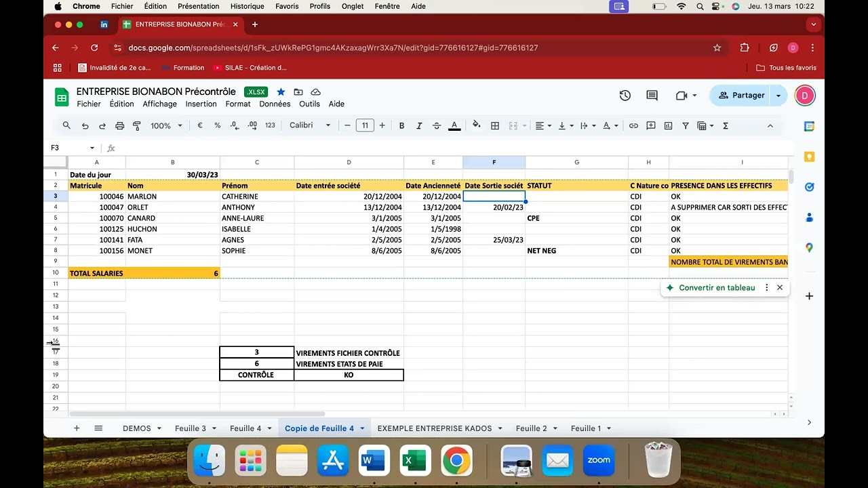
Task: Toggle italic formatting
Action: tap(419, 125)
